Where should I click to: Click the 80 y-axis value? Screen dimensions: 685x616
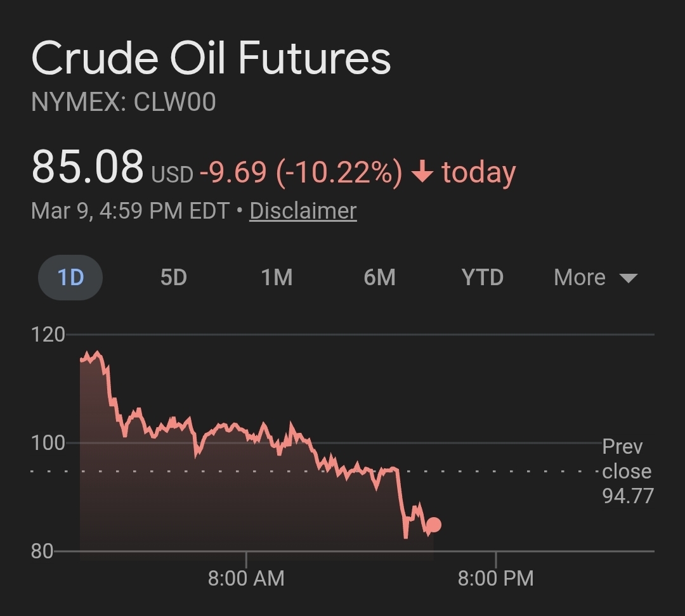pyautogui.click(x=42, y=551)
